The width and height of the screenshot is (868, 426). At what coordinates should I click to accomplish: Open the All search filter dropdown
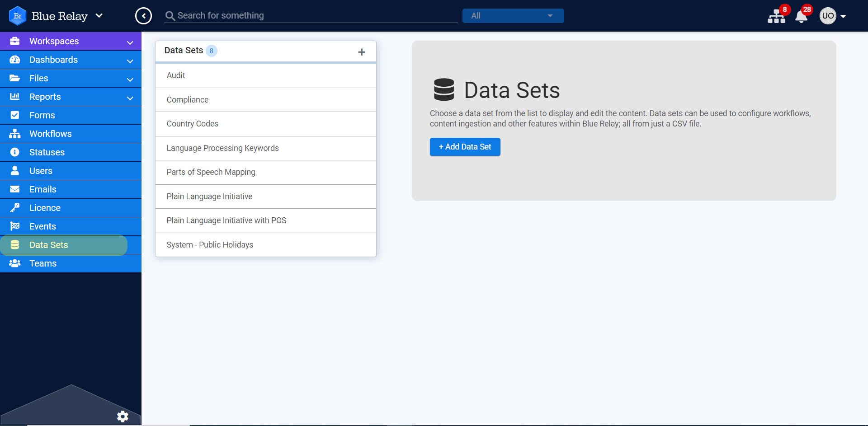click(513, 16)
